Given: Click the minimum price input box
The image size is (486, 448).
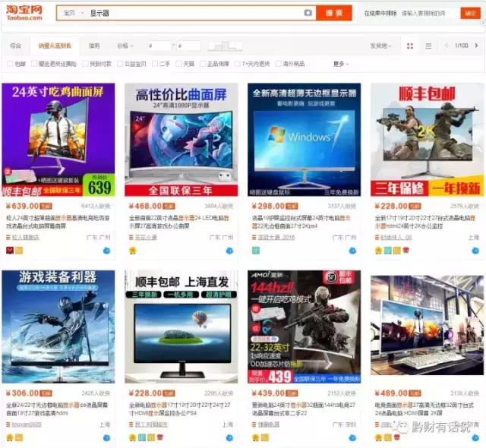Looking at the screenshot, I should click(159, 46).
